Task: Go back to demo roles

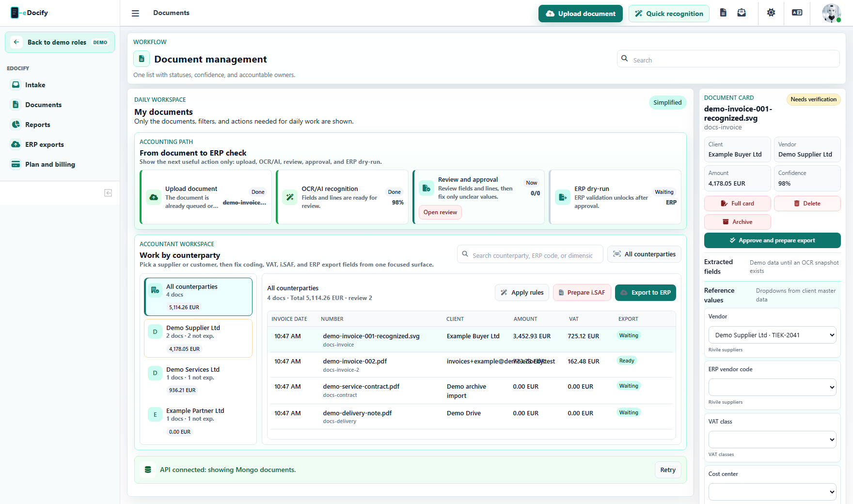Action: tap(60, 42)
